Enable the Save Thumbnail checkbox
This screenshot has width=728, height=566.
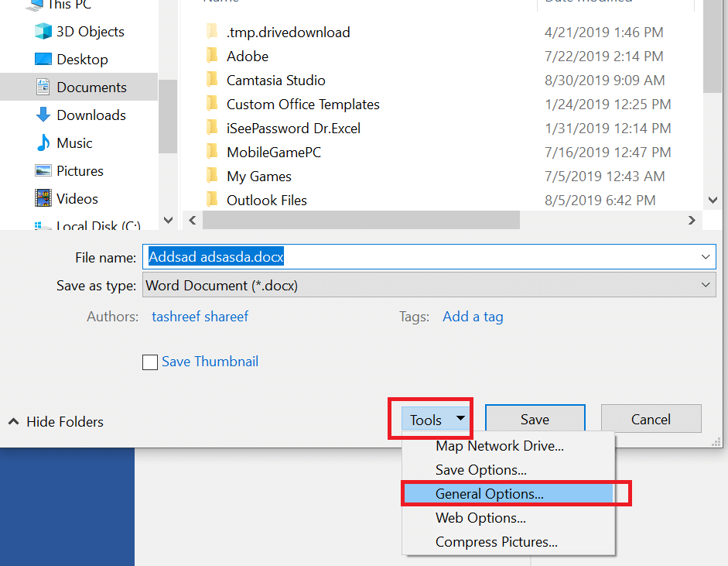tap(150, 362)
